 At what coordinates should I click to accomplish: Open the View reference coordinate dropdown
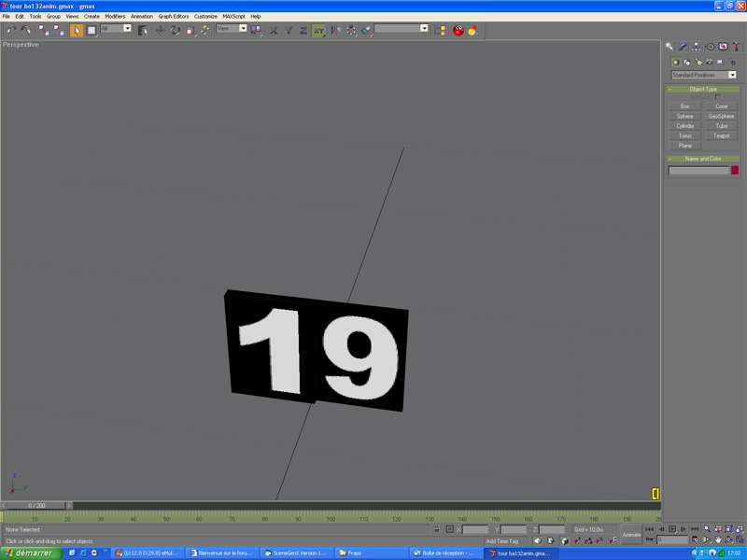pos(232,29)
